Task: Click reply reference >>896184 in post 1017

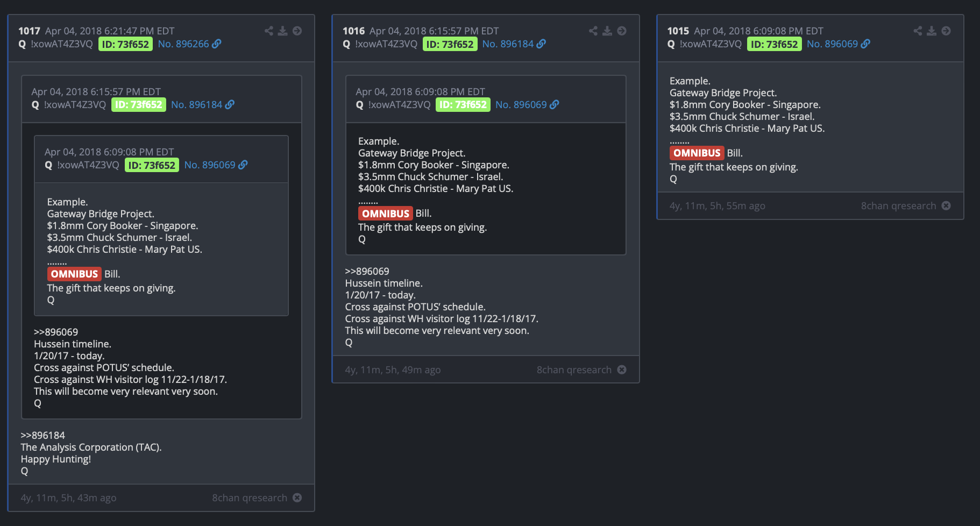Action: click(42, 435)
